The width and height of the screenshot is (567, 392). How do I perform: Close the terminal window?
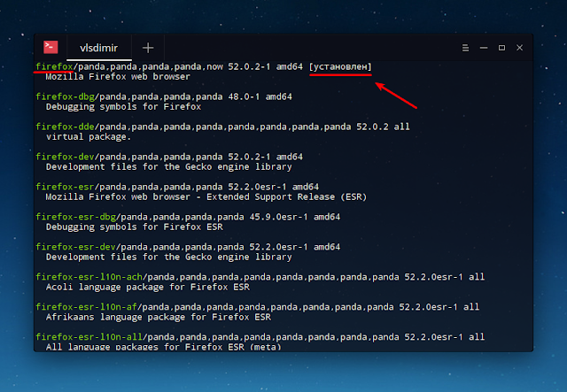520,48
